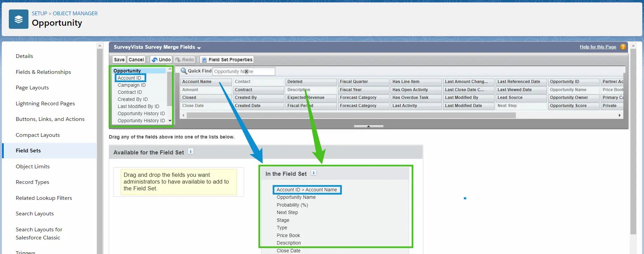Select Account ID in the object list
This screenshot has height=254, width=644.
[129, 78]
